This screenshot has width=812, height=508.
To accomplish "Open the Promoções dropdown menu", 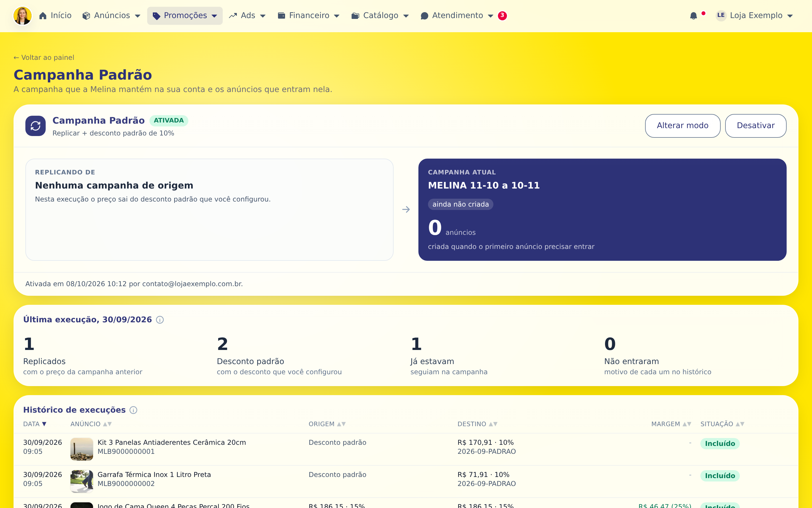I will point(185,16).
